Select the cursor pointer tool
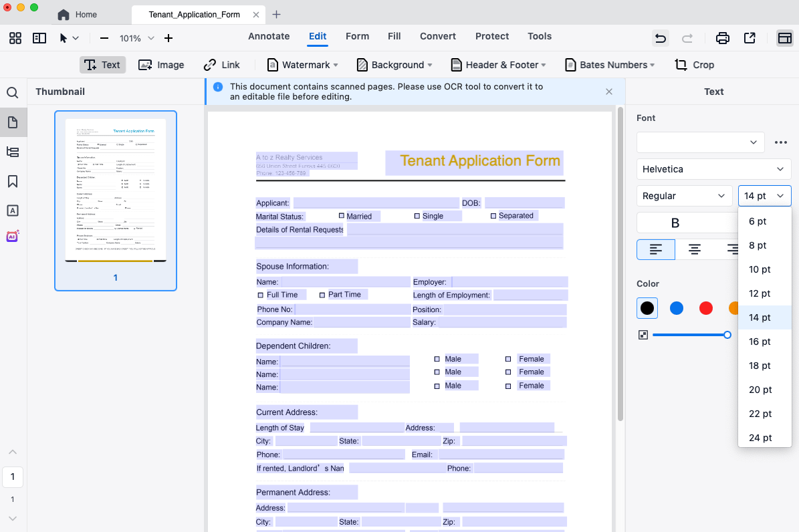799x532 pixels. 64,38
